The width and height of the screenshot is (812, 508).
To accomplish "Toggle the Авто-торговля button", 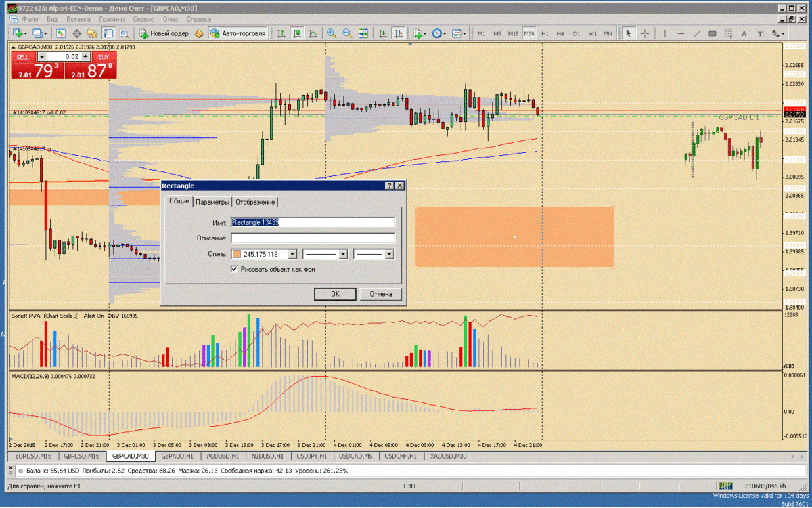I will [238, 33].
